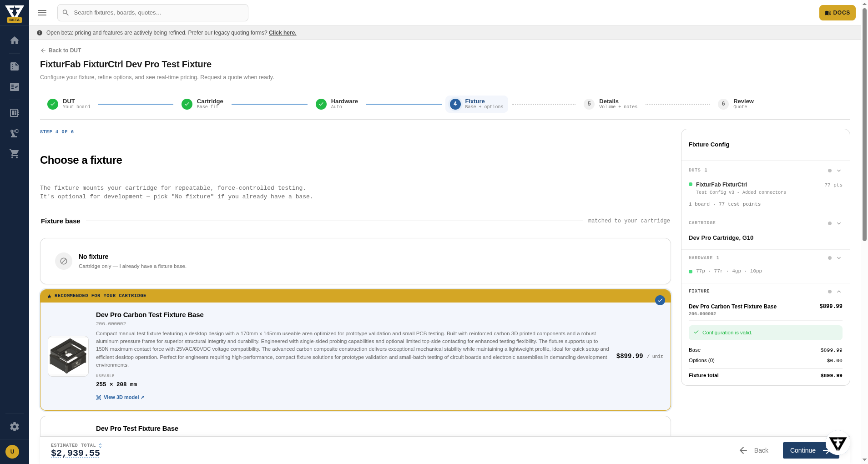Go to the Hardware step tab

click(x=337, y=104)
